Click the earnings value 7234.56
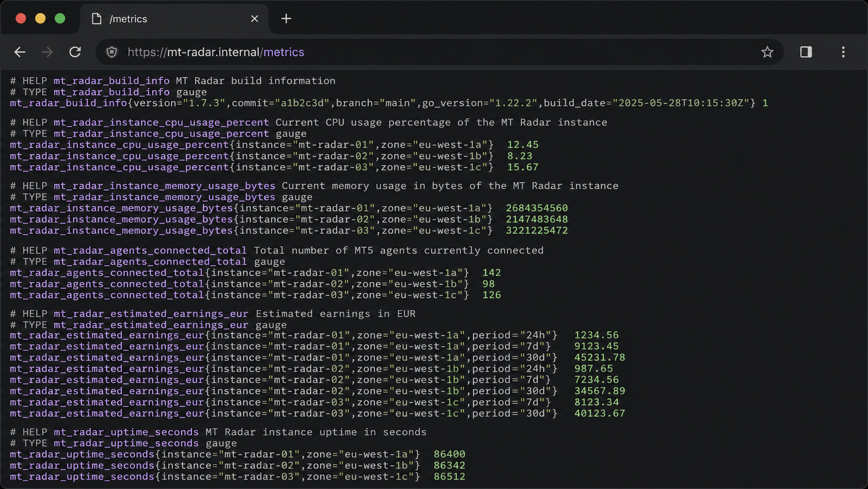Viewport: 868px width, 489px height. click(596, 380)
